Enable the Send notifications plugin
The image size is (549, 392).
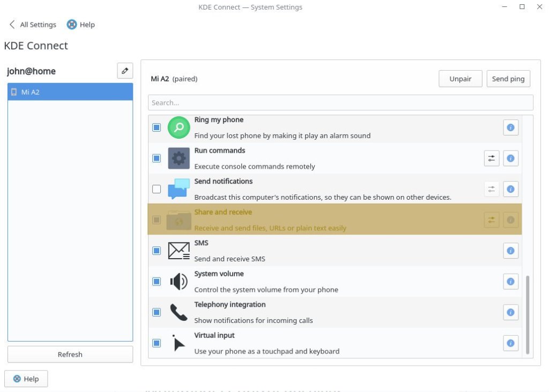click(x=157, y=189)
